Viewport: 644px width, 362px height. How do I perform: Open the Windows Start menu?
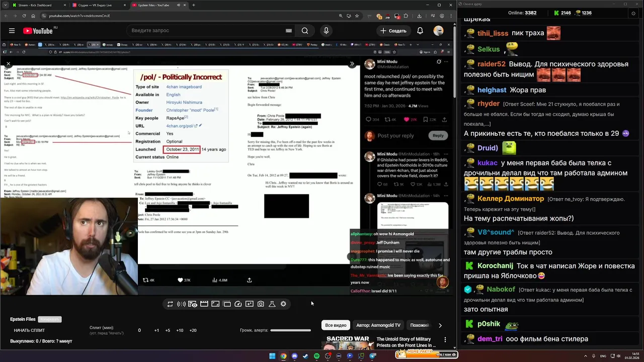click(272, 356)
